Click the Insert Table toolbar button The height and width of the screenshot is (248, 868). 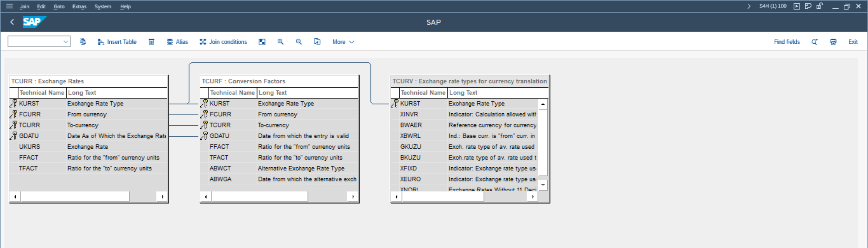point(117,42)
